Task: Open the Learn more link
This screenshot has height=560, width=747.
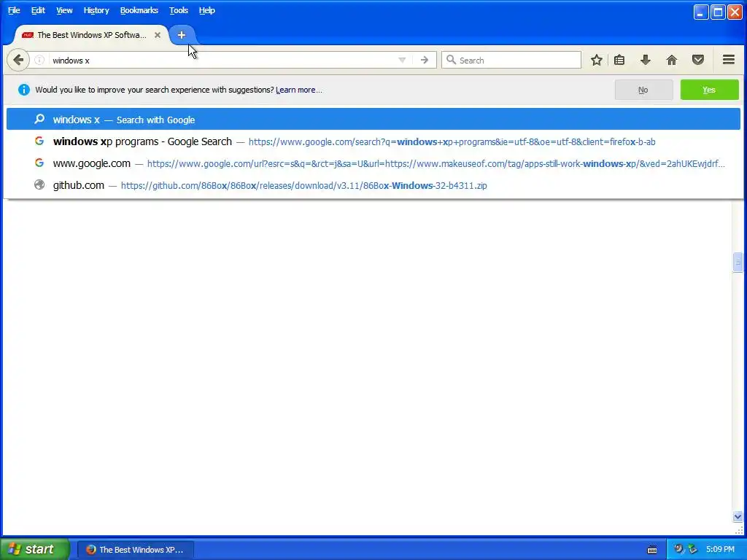Action: pos(298,90)
